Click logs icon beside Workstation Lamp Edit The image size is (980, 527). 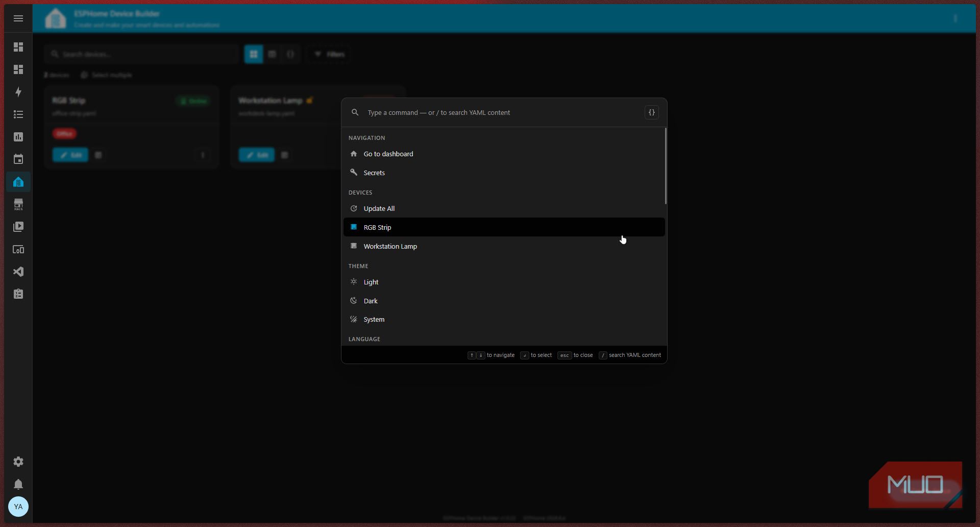285,155
